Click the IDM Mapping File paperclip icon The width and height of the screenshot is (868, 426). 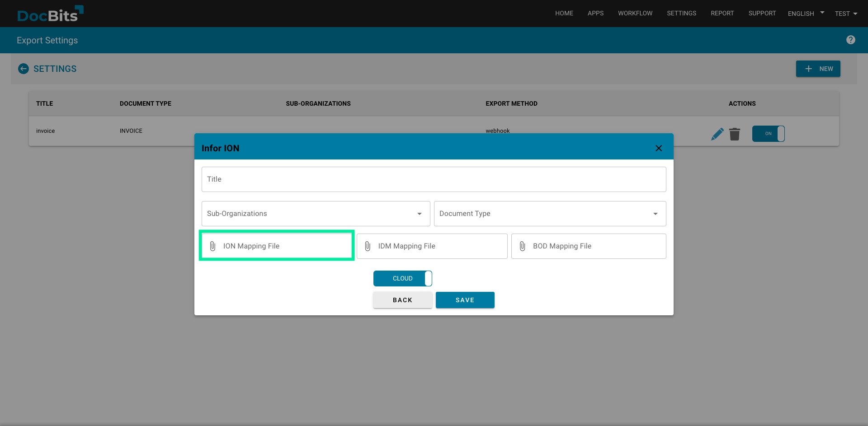[x=368, y=246]
